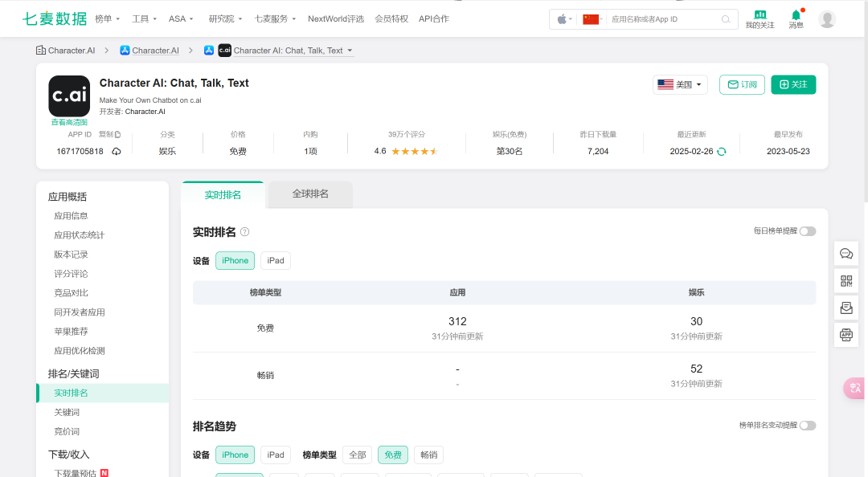Click the green 关注 button

(x=793, y=84)
